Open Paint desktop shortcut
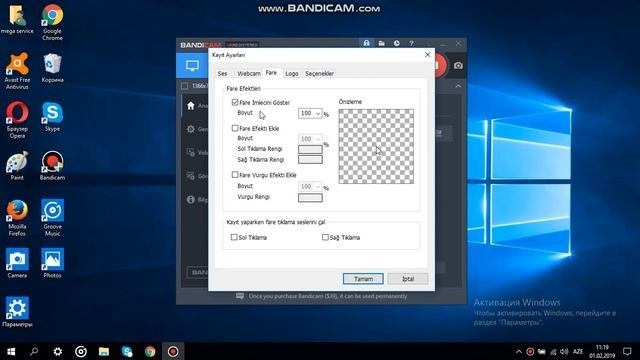Screen dimensions: 640x360 coord(17,166)
